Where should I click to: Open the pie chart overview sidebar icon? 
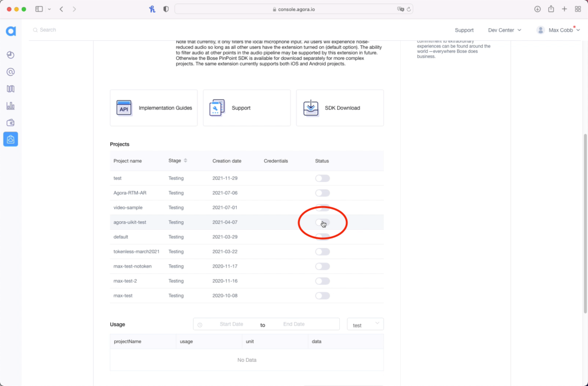tap(10, 55)
